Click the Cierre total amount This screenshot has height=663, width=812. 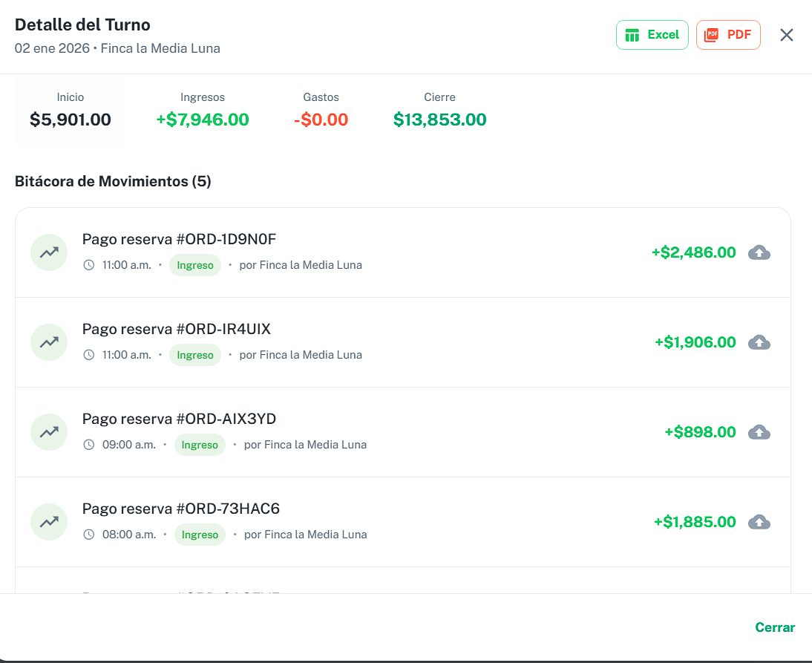coord(439,120)
